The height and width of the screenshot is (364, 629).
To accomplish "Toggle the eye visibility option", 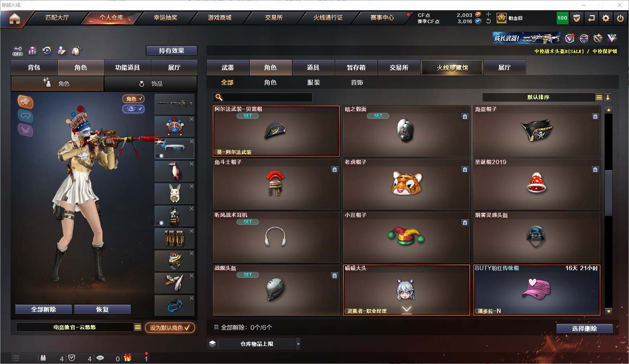I will pos(133,109).
